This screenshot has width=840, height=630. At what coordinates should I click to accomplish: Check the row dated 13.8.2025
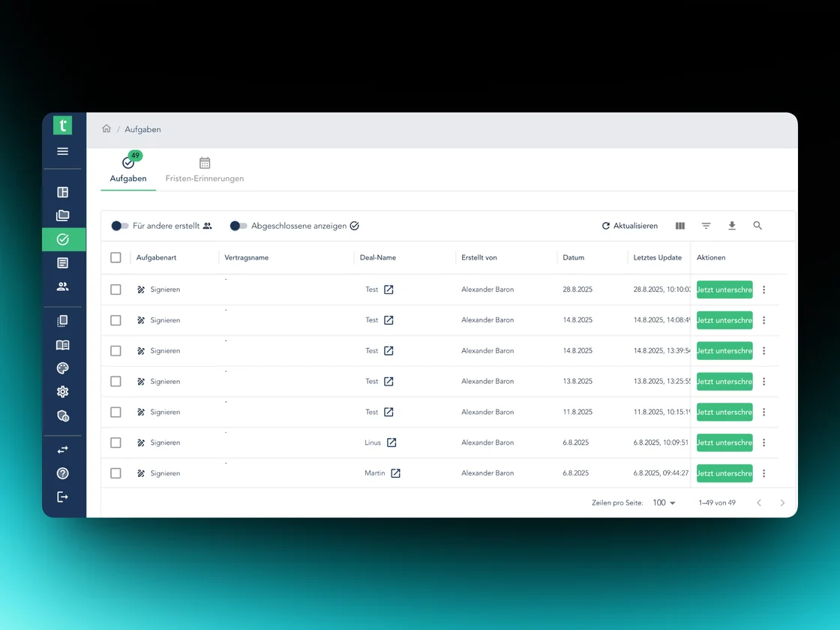click(x=115, y=382)
